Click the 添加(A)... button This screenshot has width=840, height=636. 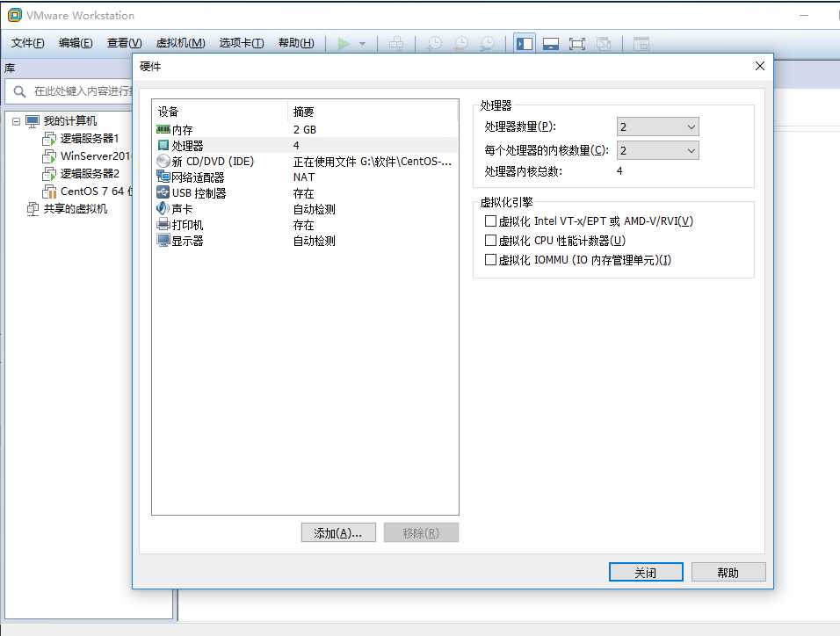click(x=338, y=532)
